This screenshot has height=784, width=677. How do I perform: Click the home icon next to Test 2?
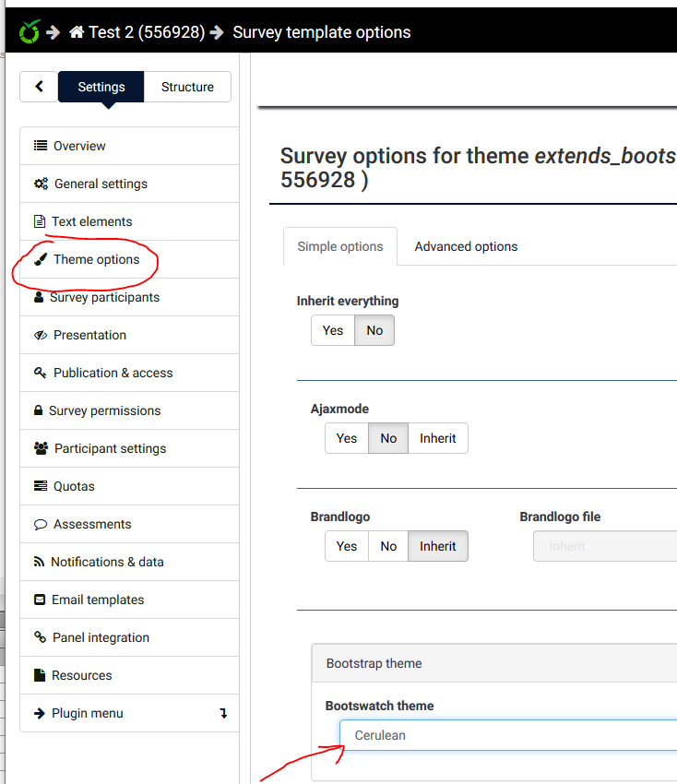76,32
